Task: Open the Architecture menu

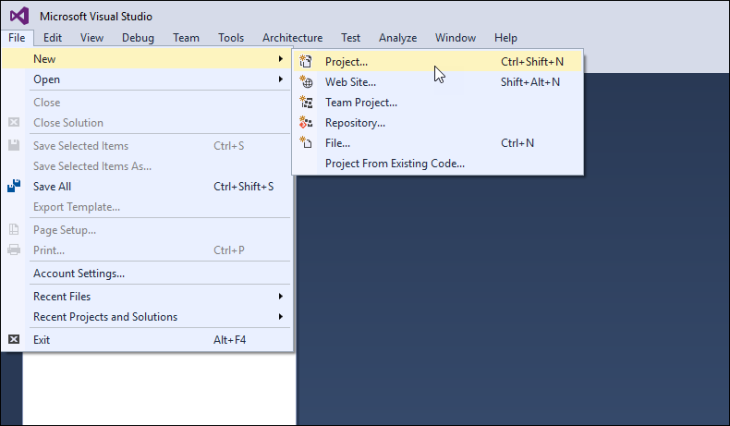Action: point(292,38)
